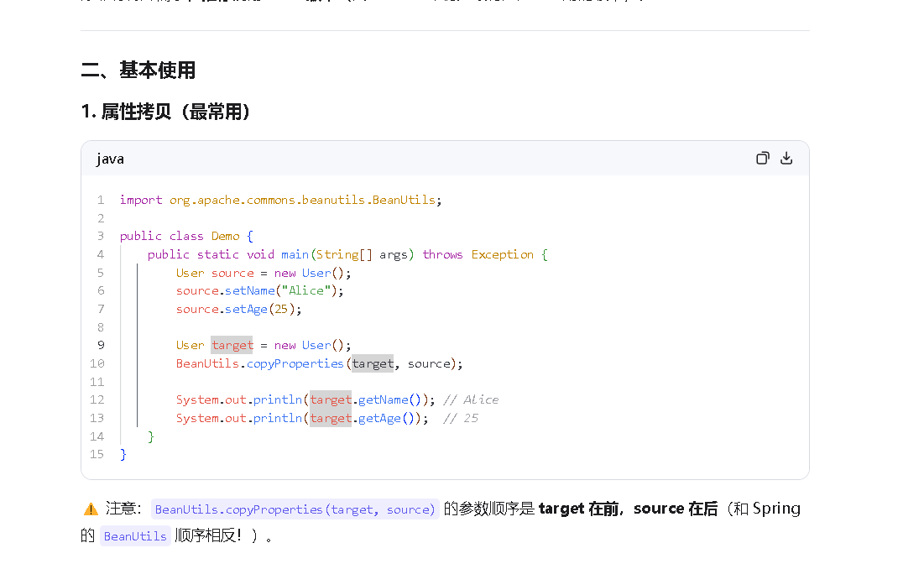Click 'target.getName()' println line
The height and width of the screenshot is (569, 924).
pyautogui.click(x=305, y=400)
